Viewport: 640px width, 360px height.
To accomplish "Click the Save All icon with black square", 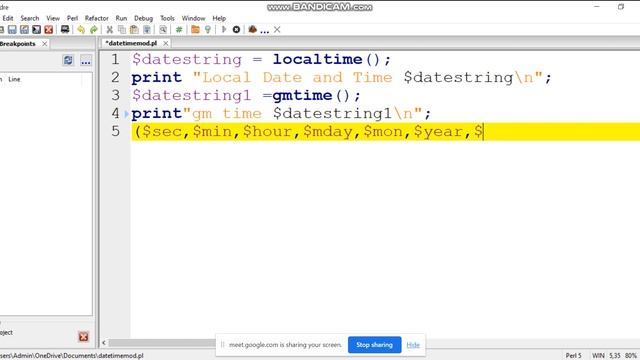I will tap(37, 29).
